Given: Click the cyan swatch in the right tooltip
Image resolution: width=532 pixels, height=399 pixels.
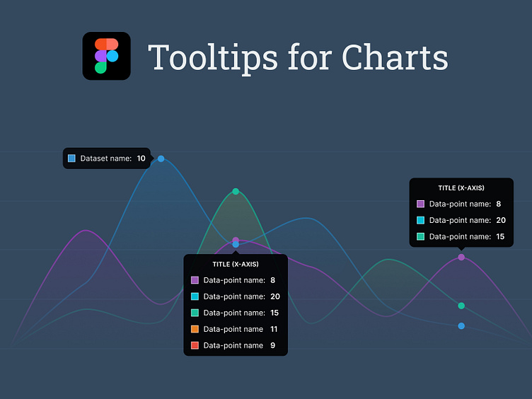Looking at the screenshot, I should pyautogui.click(x=420, y=220).
